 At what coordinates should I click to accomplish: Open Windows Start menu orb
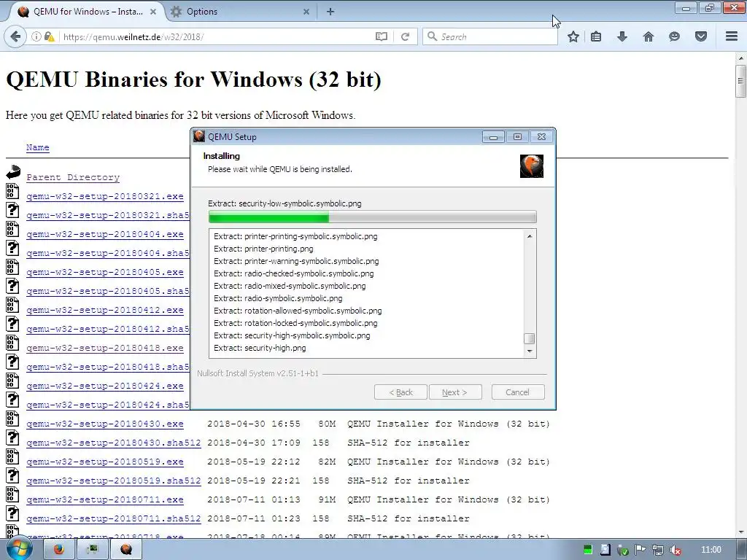point(19,550)
